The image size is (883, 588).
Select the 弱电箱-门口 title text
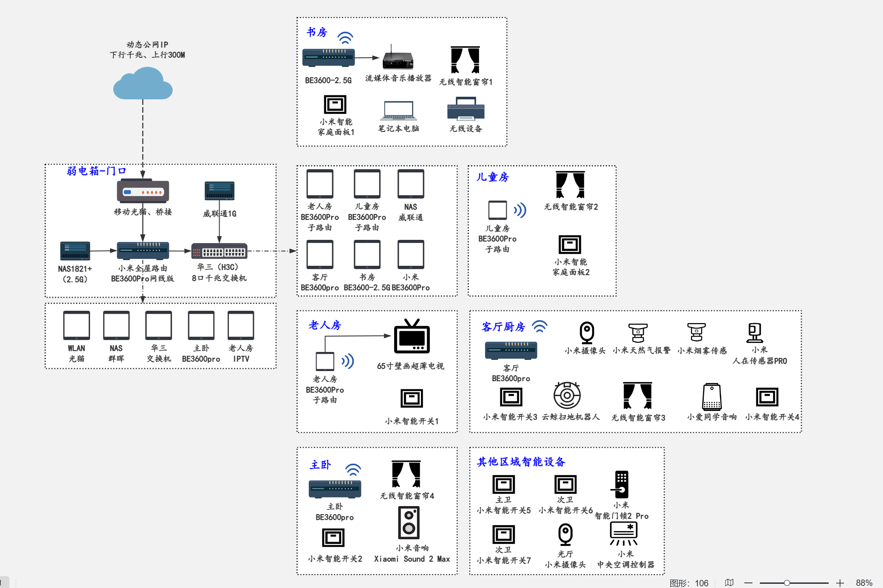[96, 171]
